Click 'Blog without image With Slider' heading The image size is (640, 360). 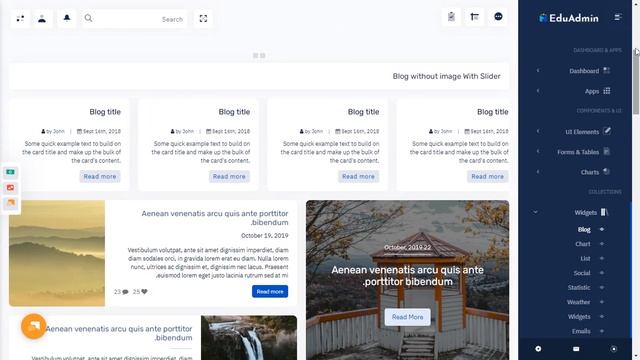coord(447,76)
